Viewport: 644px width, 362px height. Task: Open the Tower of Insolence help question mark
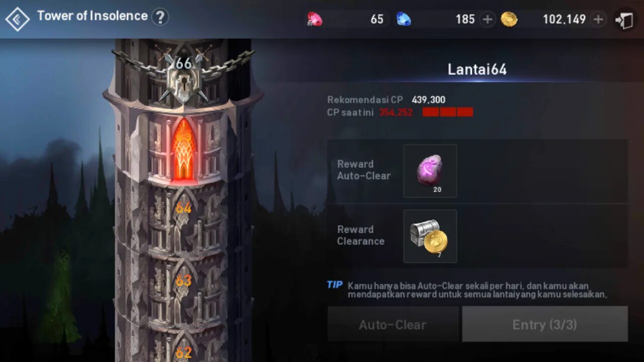tap(159, 18)
